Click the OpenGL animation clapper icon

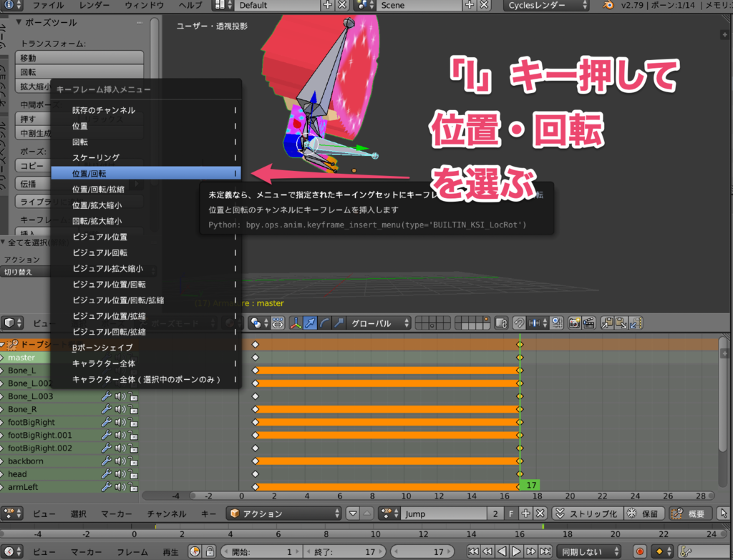click(588, 323)
